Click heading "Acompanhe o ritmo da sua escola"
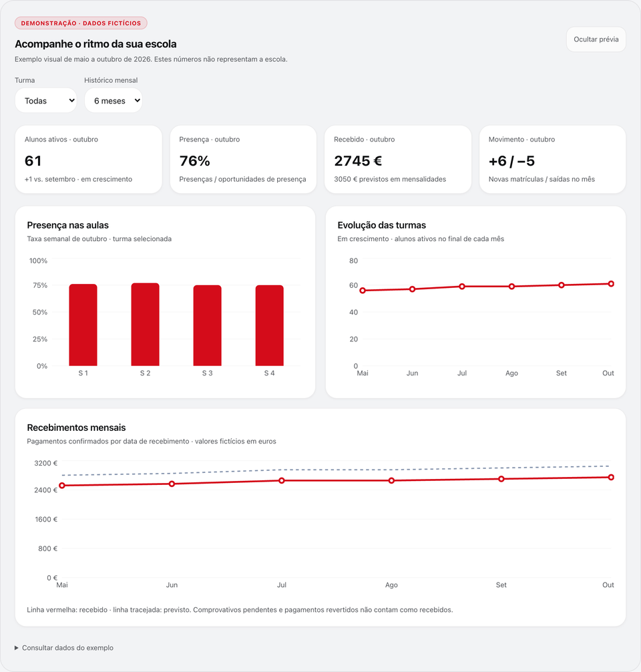641x672 pixels. click(x=95, y=44)
